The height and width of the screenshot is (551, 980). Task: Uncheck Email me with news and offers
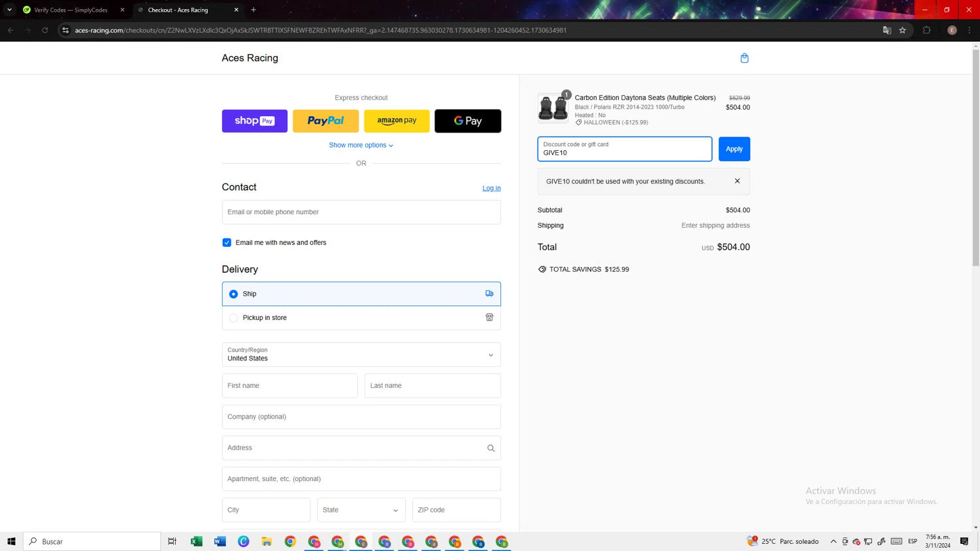(x=227, y=242)
